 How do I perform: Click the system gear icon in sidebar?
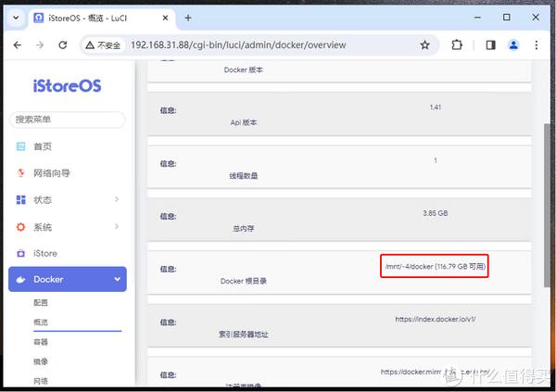tap(21, 227)
